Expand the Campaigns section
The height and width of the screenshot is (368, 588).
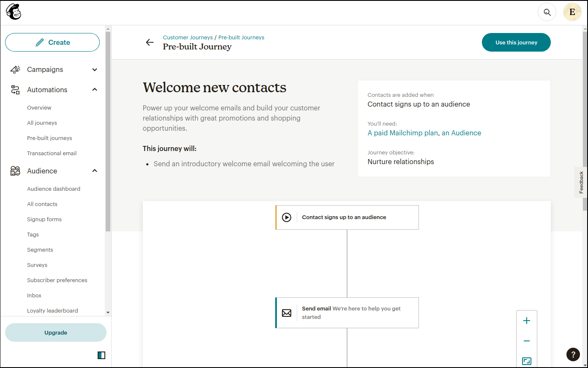pos(95,70)
